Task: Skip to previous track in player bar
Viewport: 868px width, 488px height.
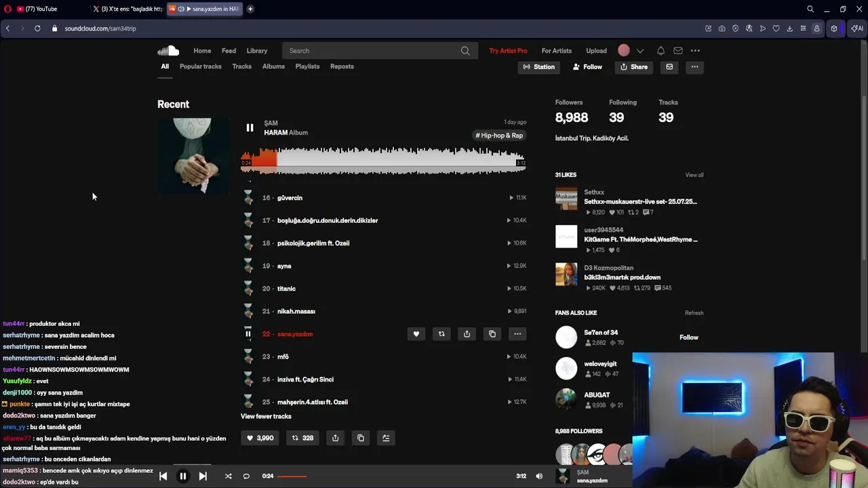Action: point(163,476)
